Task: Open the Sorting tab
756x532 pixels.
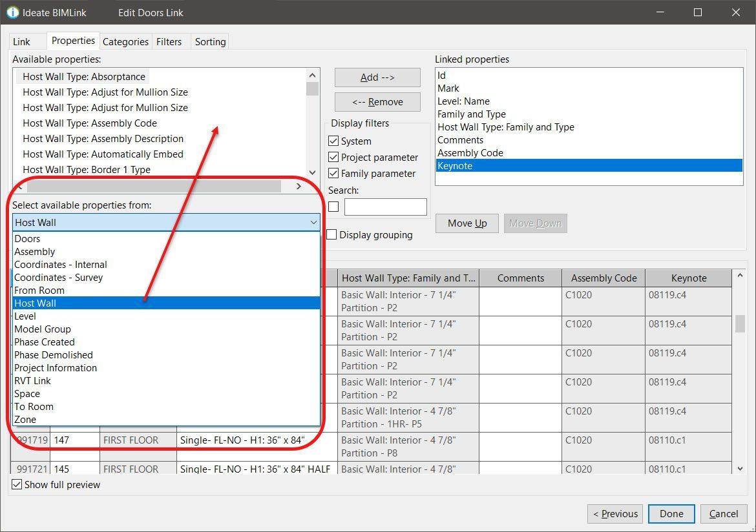Action: (210, 41)
